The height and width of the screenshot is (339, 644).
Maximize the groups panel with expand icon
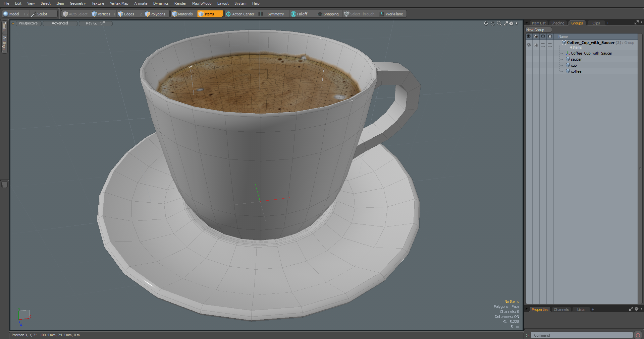point(636,23)
